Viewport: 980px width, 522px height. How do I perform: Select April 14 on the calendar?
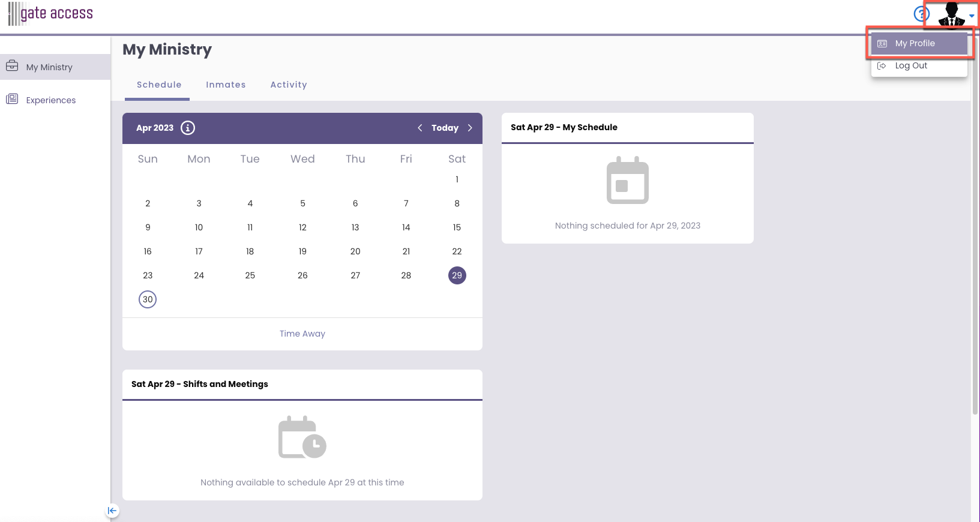[x=406, y=227]
